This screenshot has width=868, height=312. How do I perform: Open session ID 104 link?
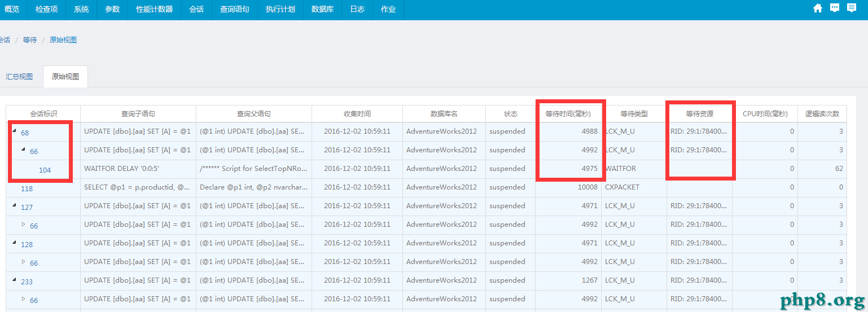(x=45, y=170)
